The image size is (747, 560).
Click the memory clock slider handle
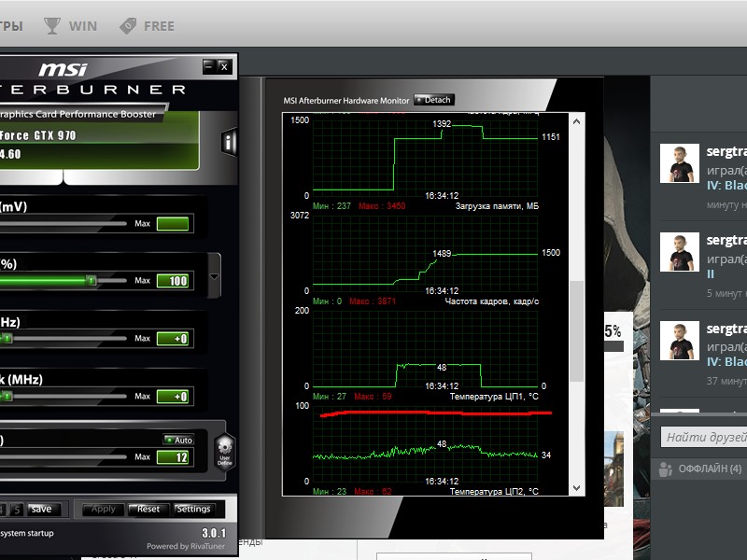click(x=7, y=396)
